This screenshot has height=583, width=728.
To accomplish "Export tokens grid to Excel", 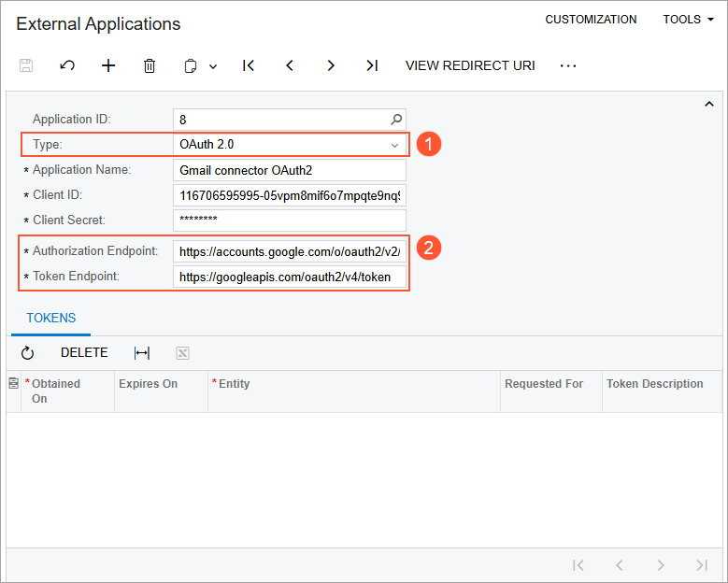I will [x=182, y=353].
